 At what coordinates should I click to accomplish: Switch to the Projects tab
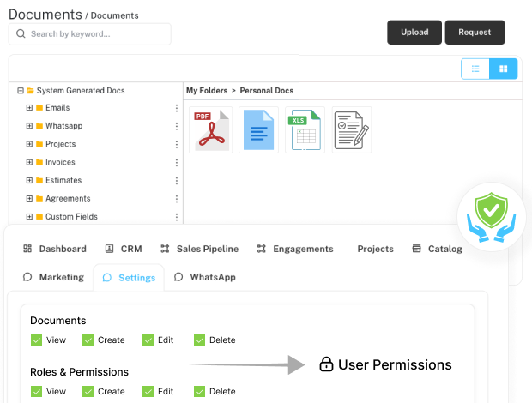(375, 249)
